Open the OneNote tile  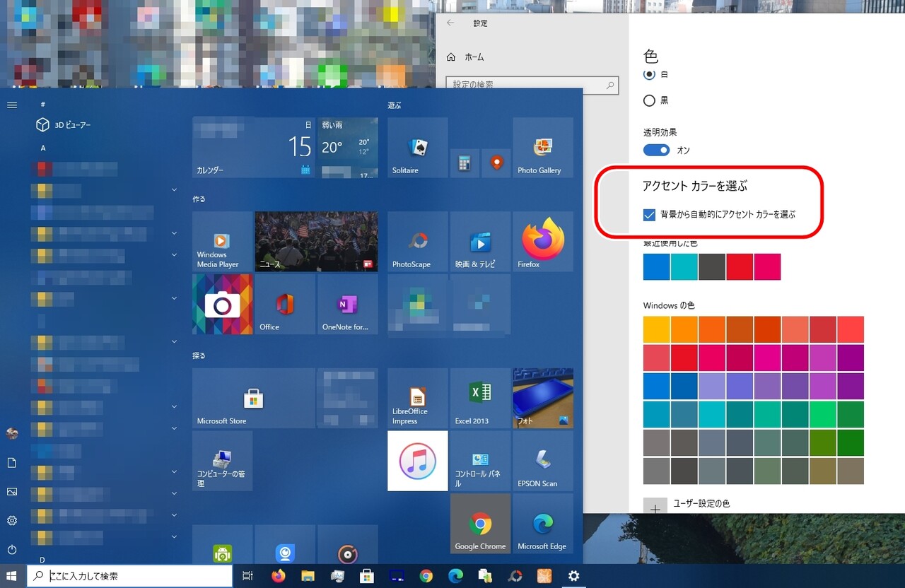tap(347, 305)
